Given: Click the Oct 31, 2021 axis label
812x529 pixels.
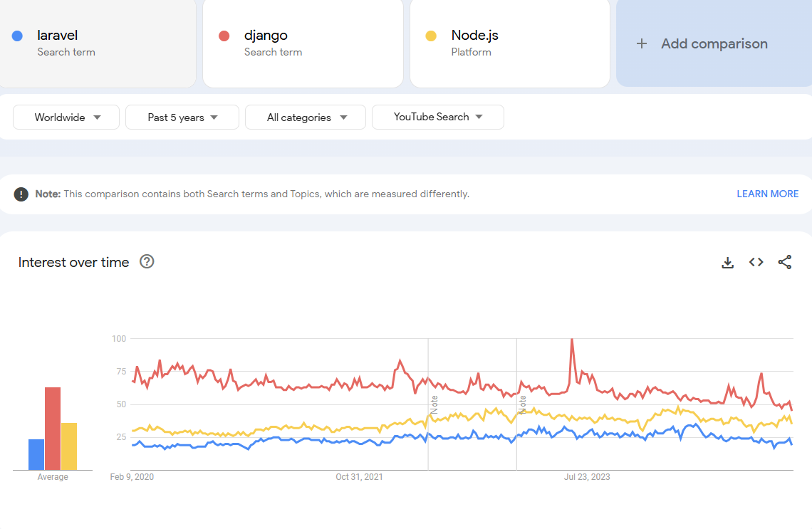Looking at the screenshot, I should pyautogui.click(x=359, y=477).
